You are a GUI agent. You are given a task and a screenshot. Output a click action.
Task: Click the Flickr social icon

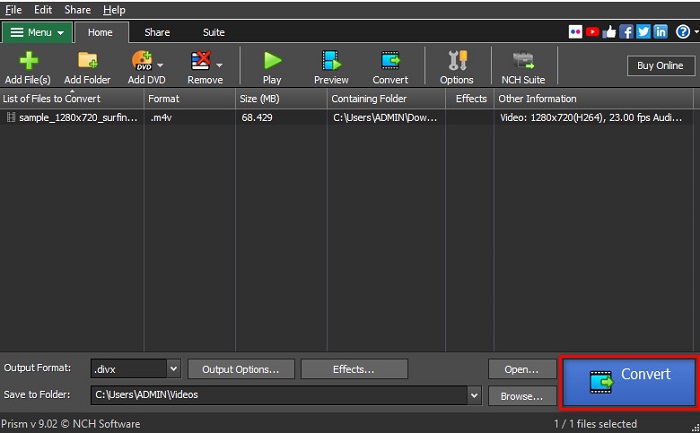575,32
